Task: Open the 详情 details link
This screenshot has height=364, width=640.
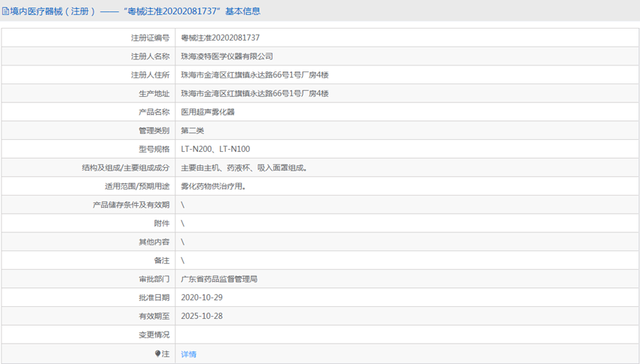Action: point(188,354)
